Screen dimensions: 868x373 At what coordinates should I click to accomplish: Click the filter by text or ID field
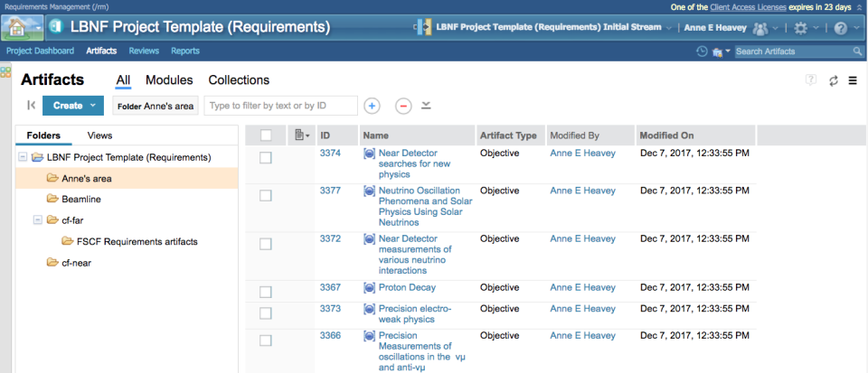pyautogui.click(x=280, y=106)
